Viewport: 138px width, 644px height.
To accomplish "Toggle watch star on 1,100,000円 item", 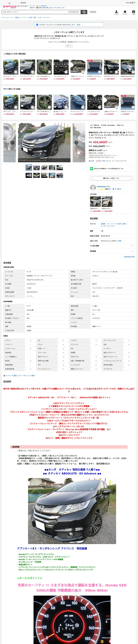I will pyautogui.click(x=83, y=107).
